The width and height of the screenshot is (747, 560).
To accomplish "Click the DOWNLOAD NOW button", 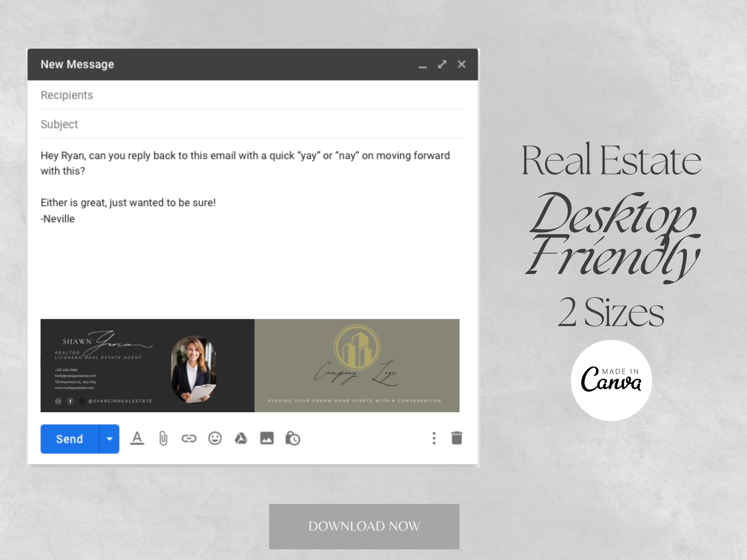I will pos(364,526).
